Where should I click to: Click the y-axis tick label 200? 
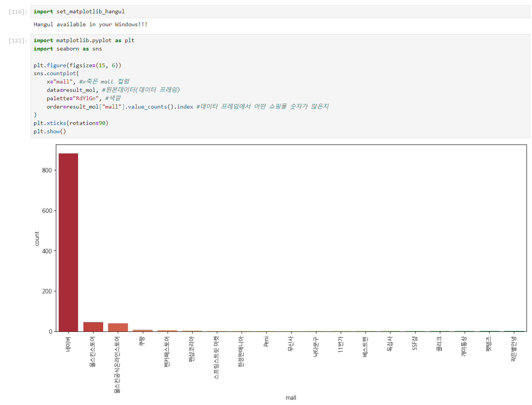47,292
